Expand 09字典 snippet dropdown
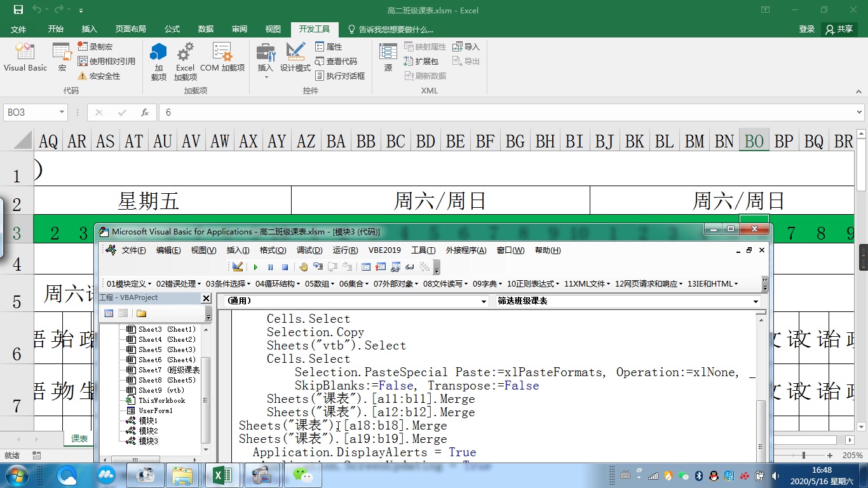Screen dimensions: 868x488 tap(488, 284)
